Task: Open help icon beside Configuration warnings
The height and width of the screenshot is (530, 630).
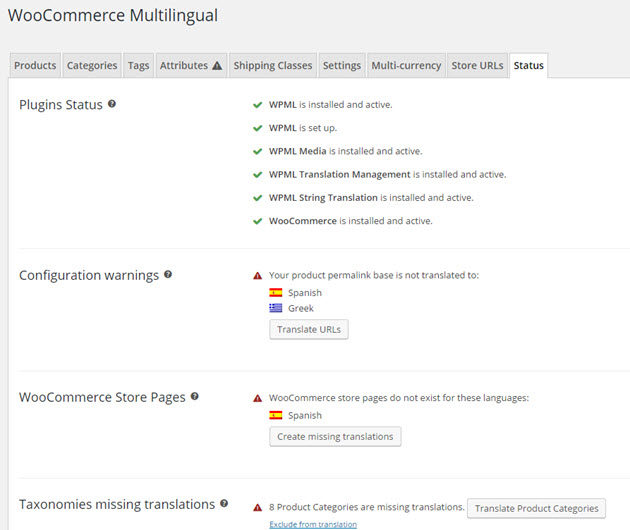Action: point(168,274)
